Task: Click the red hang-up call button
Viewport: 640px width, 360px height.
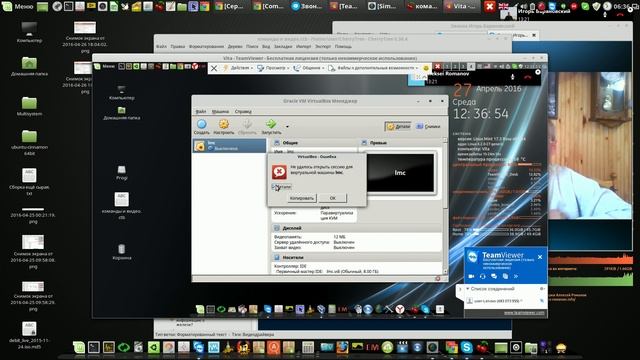Action: pos(528,77)
